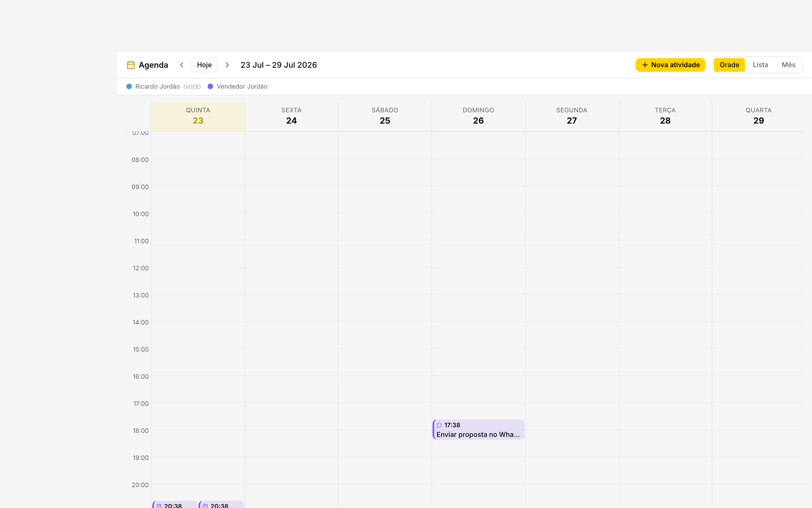
Task: Jump to today with Hoje button
Action: pyautogui.click(x=204, y=65)
